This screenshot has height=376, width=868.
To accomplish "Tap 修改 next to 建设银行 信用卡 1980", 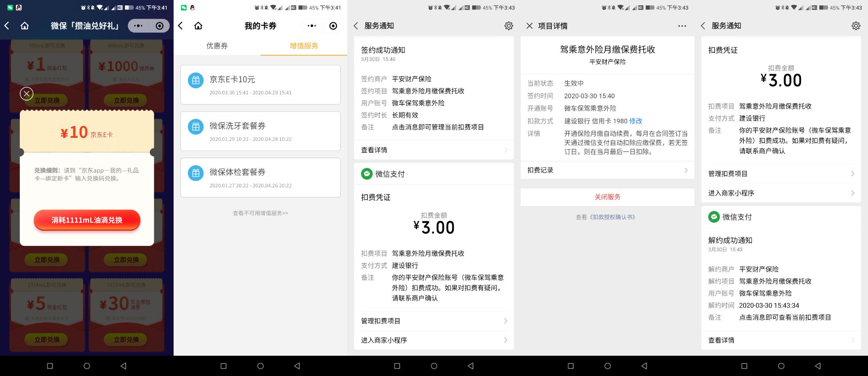I will pos(636,121).
